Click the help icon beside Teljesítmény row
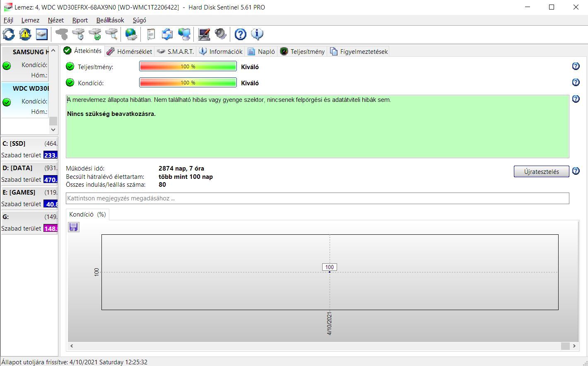588x366 pixels. point(576,66)
